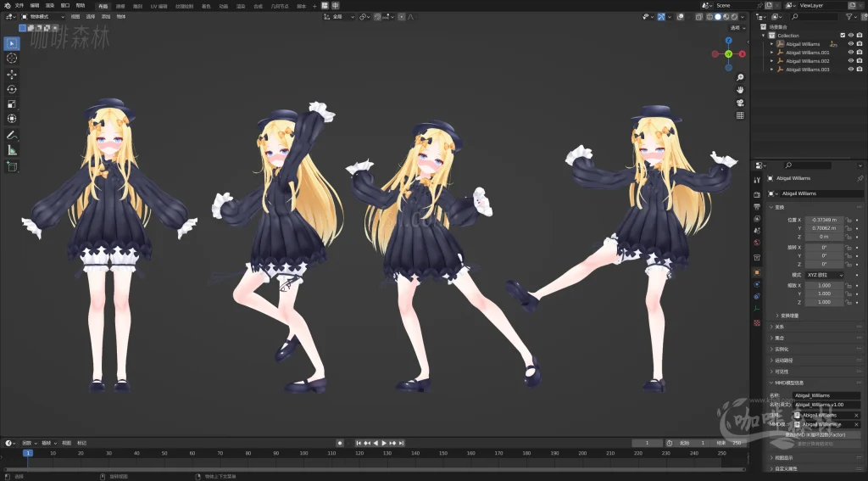Viewport: 868px width, 481px height.
Task: Disable render for Abigail Williams.002
Action: 860,61
